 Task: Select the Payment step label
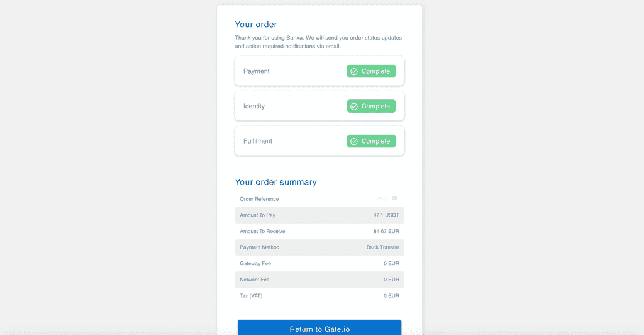pyautogui.click(x=257, y=71)
